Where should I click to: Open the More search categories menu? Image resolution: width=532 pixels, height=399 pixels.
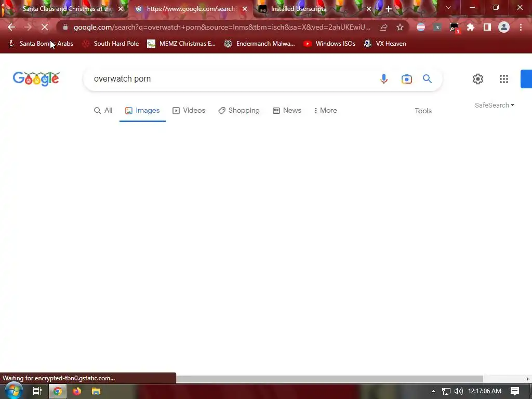[325, 110]
